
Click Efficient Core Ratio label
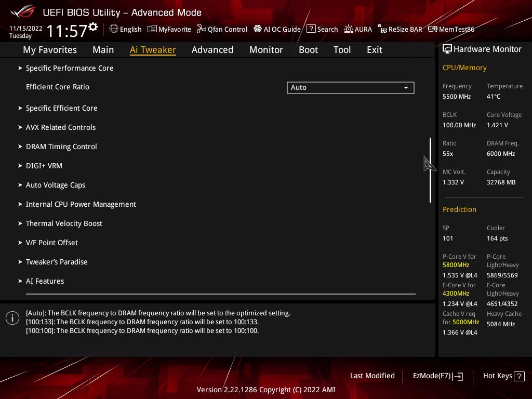pos(58,87)
